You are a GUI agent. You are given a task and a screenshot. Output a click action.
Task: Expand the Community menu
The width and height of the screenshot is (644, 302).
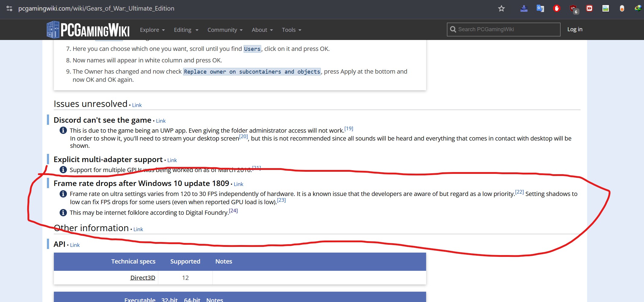pyautogui.click(x=225, y=30)
